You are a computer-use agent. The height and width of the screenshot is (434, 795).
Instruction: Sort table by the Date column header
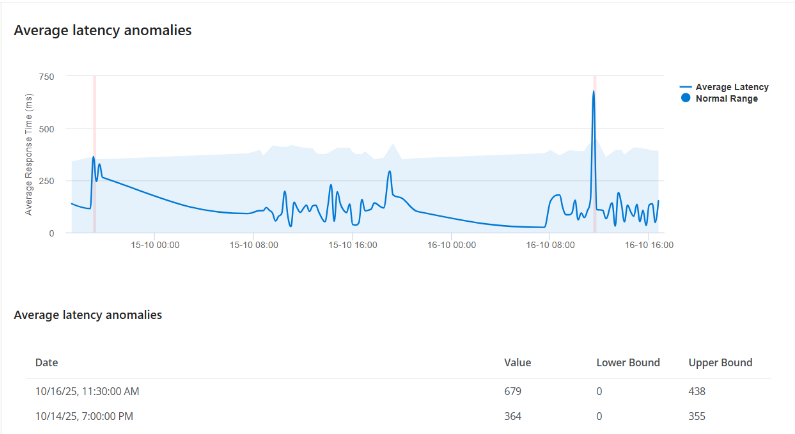pos(46,362)
